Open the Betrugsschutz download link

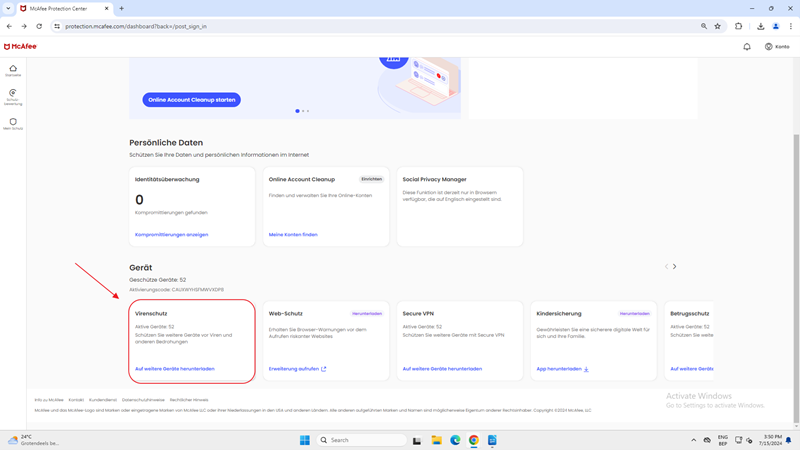(692, 369)
